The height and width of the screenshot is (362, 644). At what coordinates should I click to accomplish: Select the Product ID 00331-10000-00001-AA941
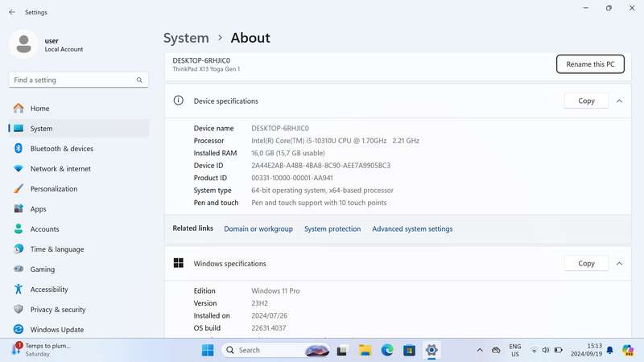(292, 178)
